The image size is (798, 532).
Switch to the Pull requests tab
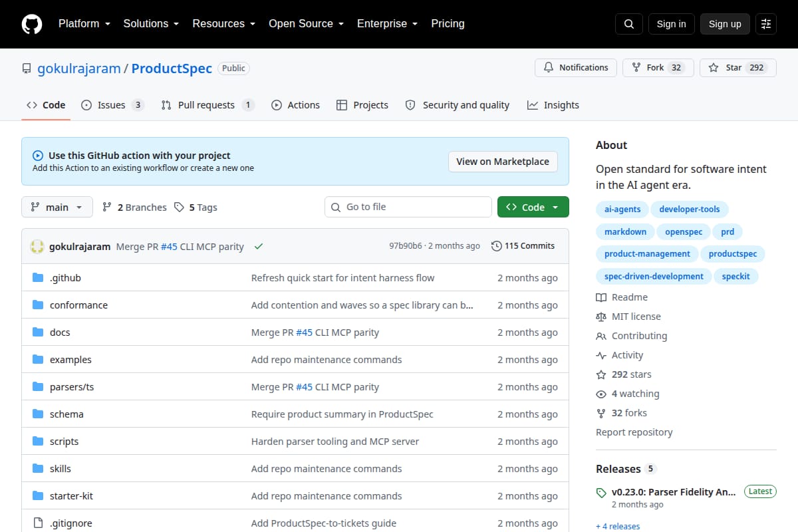(x=207, y=105)
